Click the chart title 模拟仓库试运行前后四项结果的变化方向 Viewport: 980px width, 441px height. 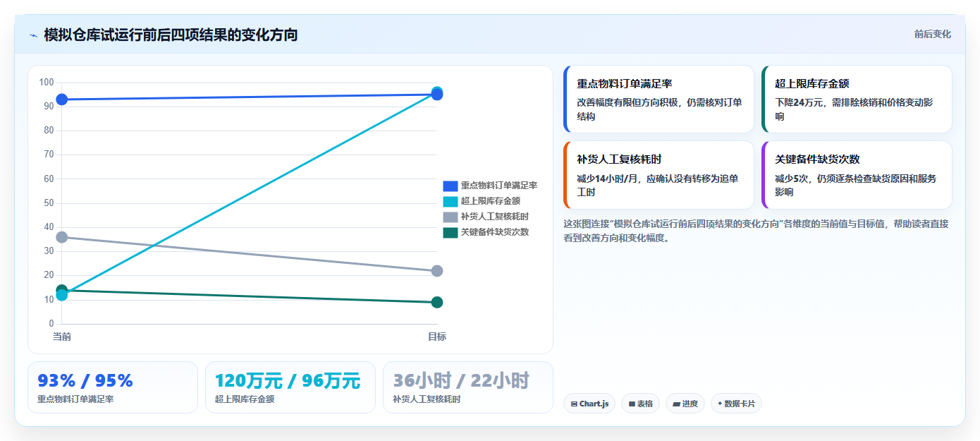click(x=171, y=35)
